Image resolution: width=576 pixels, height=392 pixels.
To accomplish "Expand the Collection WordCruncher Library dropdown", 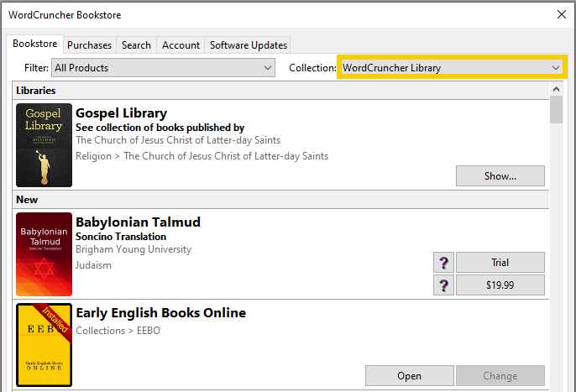I will tap(452, 68).
